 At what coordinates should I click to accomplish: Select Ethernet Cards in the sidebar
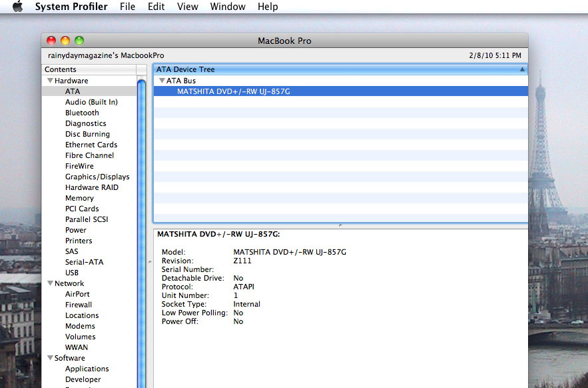point(91,145)
